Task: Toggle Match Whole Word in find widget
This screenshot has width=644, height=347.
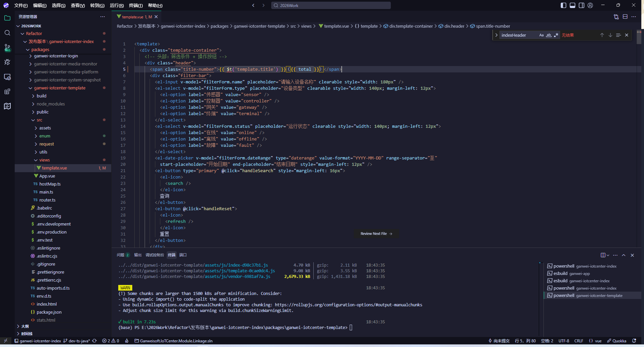Action: 549,35
